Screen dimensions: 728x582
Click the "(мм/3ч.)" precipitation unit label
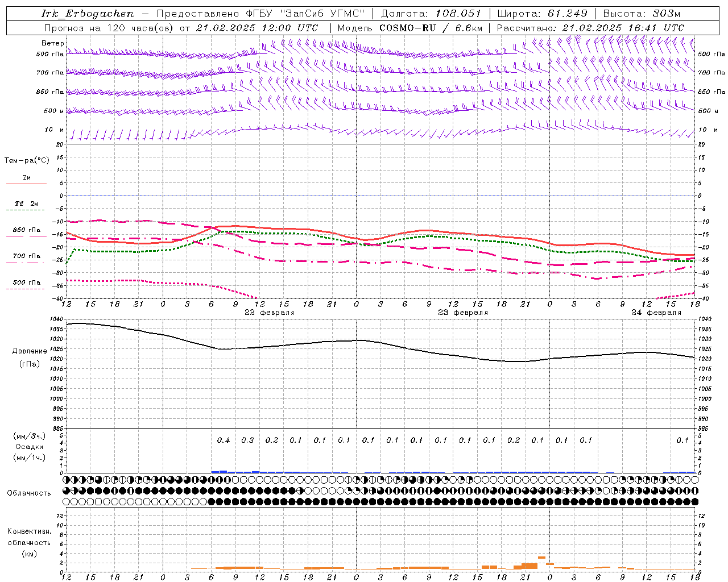pos(30,436)
